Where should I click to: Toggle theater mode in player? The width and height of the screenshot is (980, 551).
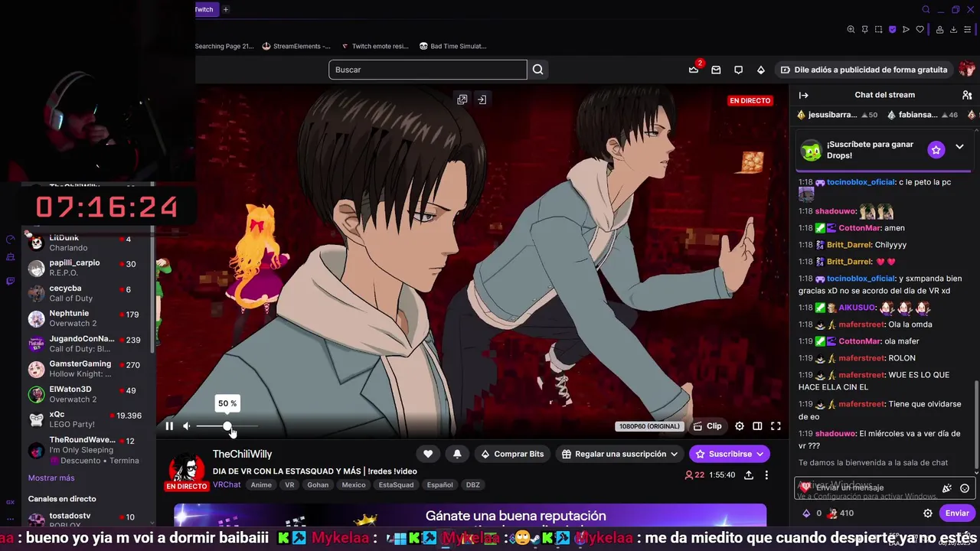pyautogui.click(x=757, y=426)
